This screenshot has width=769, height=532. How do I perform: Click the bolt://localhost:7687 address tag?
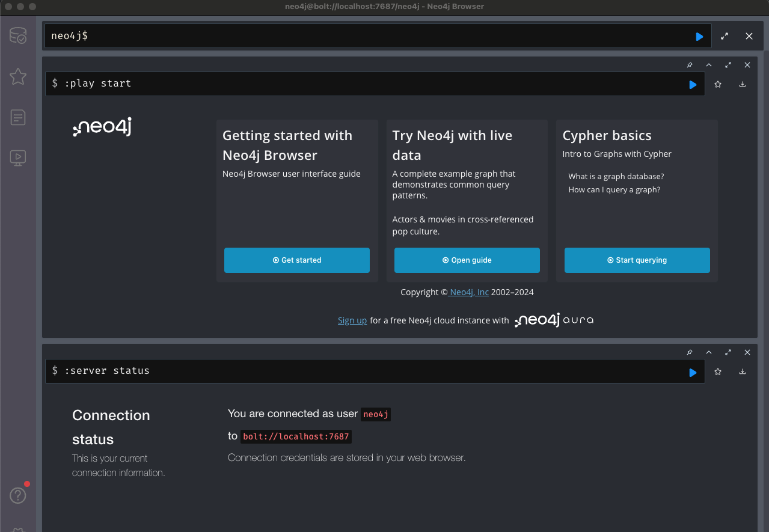tap(296, 436)
